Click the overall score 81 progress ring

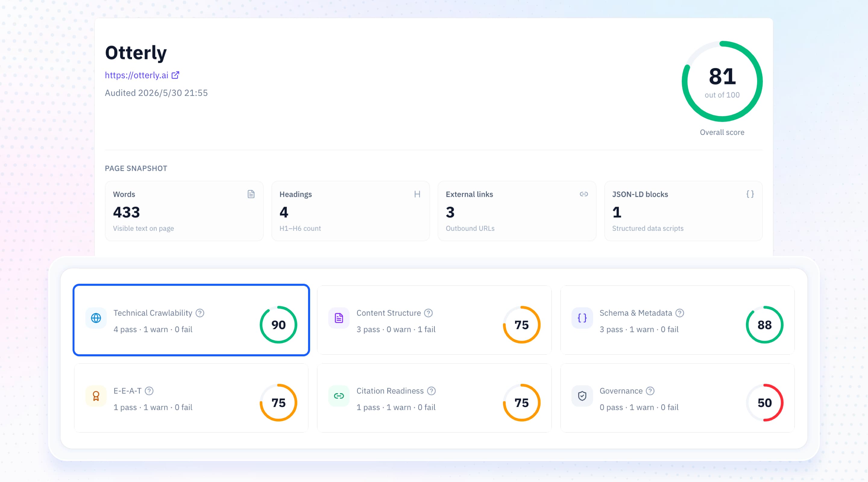click(x=722, y=82)
